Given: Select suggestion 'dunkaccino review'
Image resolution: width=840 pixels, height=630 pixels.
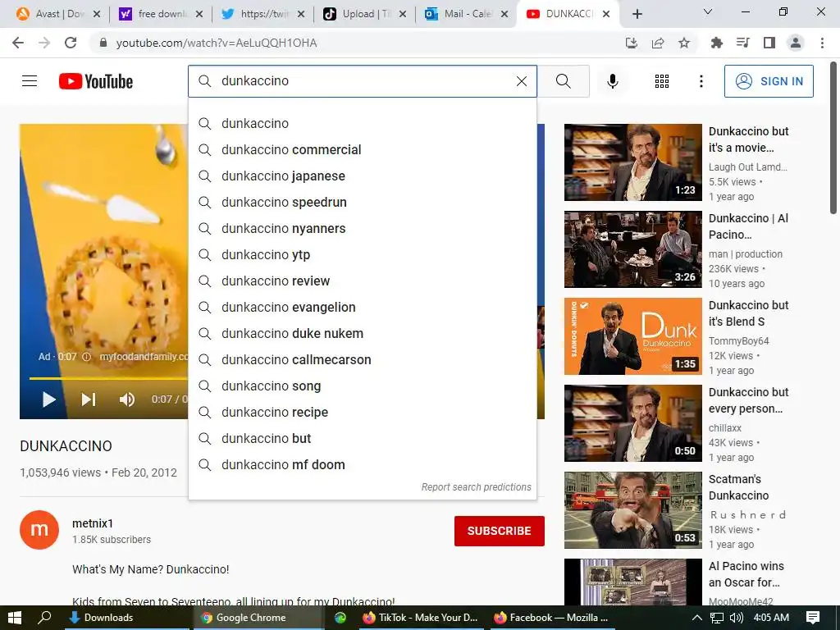Looking at the screenshot, I should [363, 281].
